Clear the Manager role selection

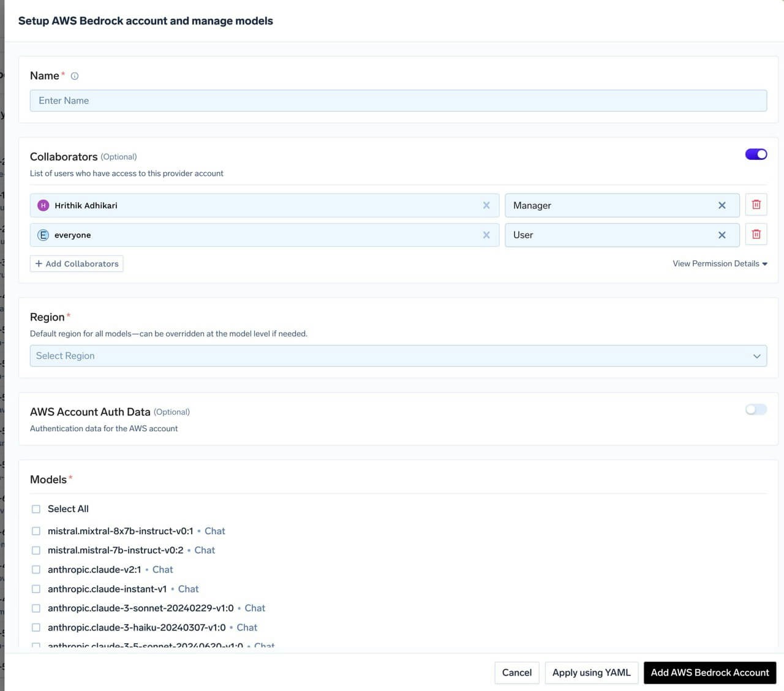pyautogui.click(x=722, y=205)
